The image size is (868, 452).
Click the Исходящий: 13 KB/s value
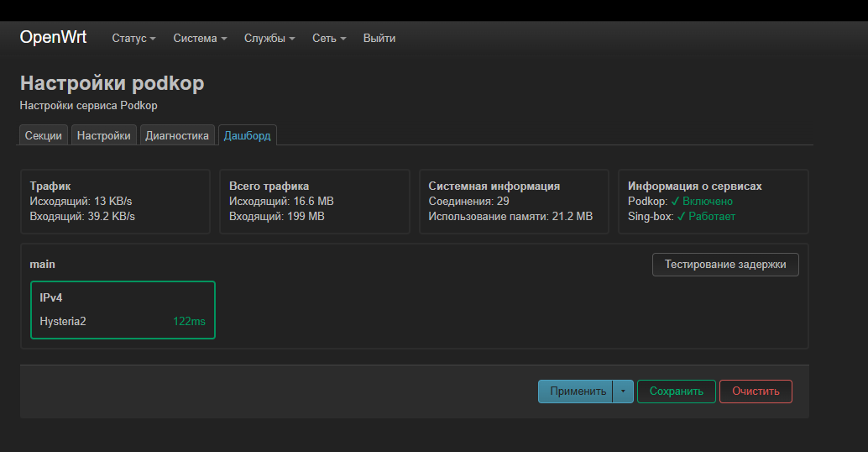[x=81, y=201]
